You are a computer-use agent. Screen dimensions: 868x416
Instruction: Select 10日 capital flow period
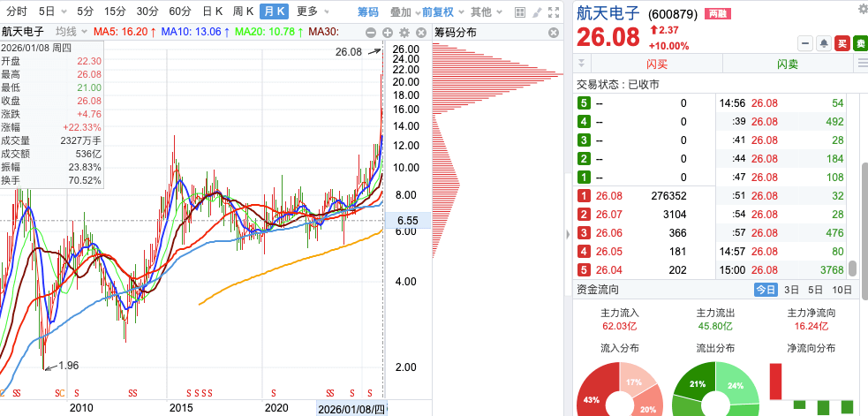pyautogui.click(x=842, y=289)
